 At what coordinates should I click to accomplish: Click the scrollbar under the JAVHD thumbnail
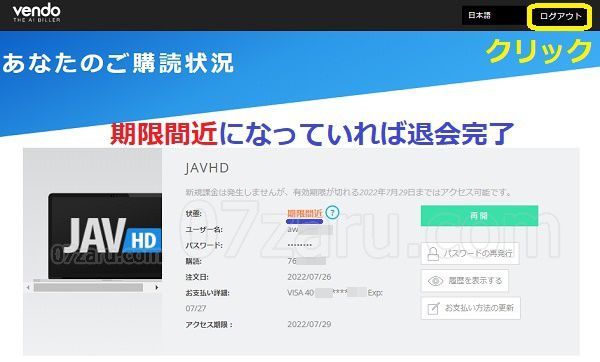click(x=88, y=287)
